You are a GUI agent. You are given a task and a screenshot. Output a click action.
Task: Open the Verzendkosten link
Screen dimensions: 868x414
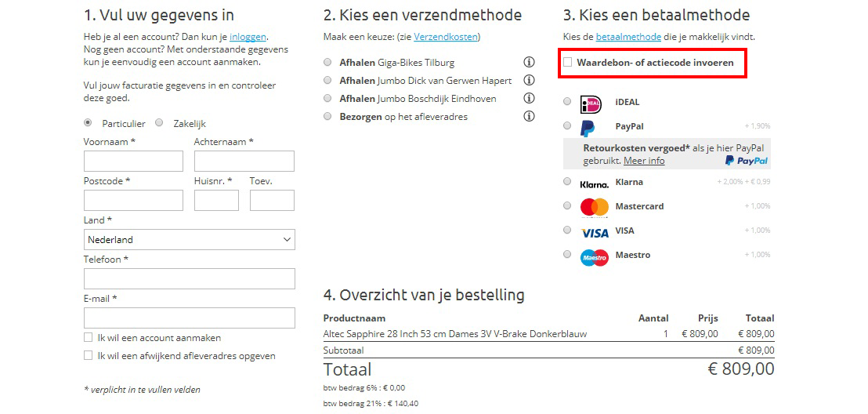point(446,37)
